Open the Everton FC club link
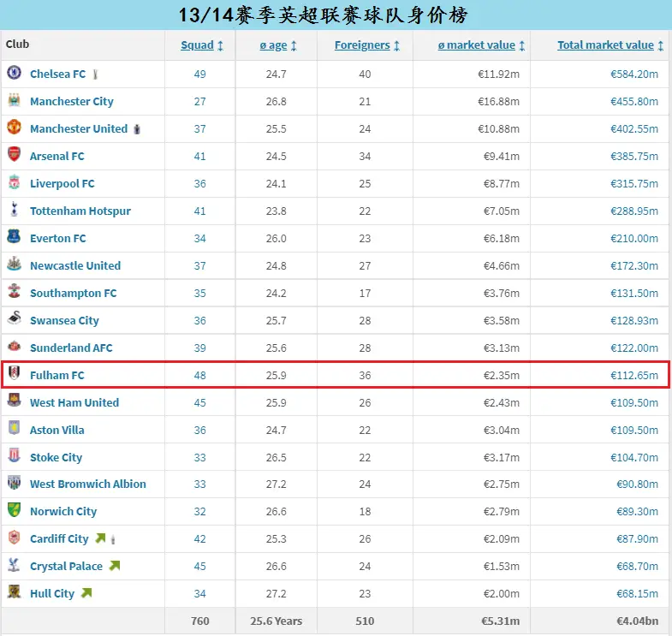 58,238
